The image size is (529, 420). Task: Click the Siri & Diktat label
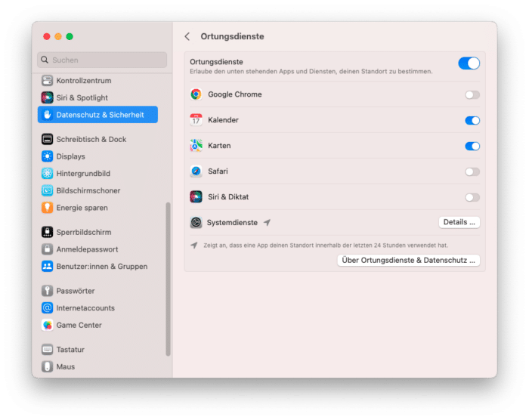pyautogui.click(x=228, y=196)
